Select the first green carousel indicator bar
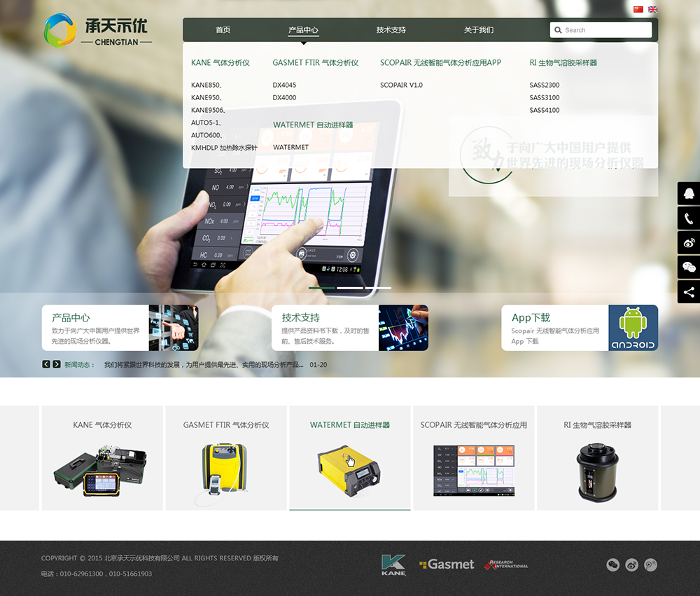This screenshot has height=596, width=700. [x=321, y=288]
